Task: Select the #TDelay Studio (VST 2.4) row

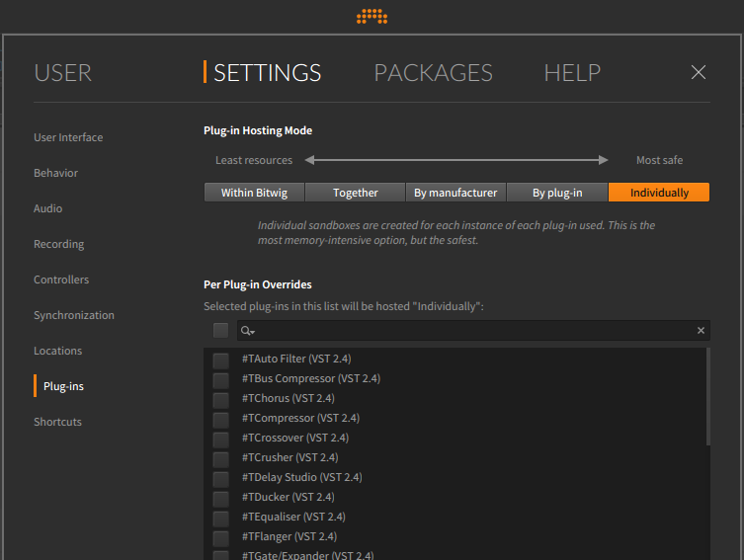Action: [x=455, y=477]
